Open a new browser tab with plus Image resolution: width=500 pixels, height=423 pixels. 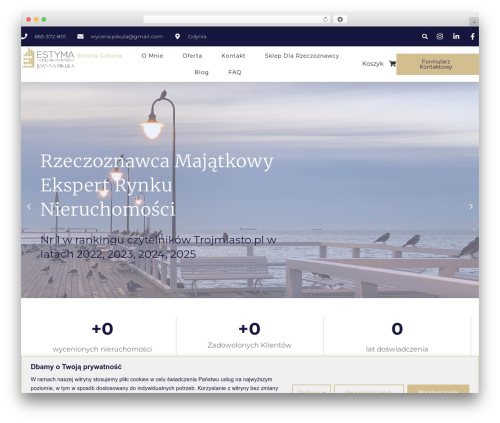[474, 22]
